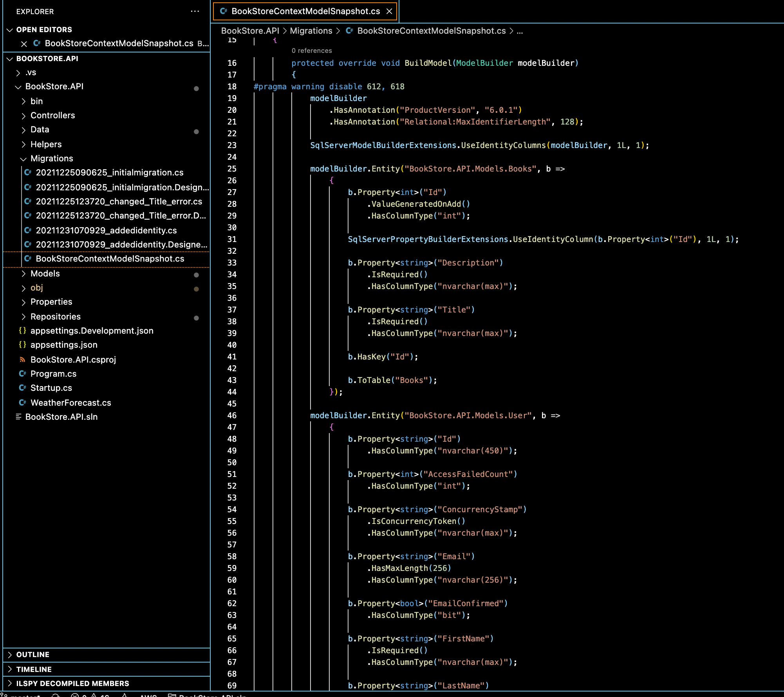Expand the Models folder
Viewport: 784px width, 697px height.
[23, 274]
